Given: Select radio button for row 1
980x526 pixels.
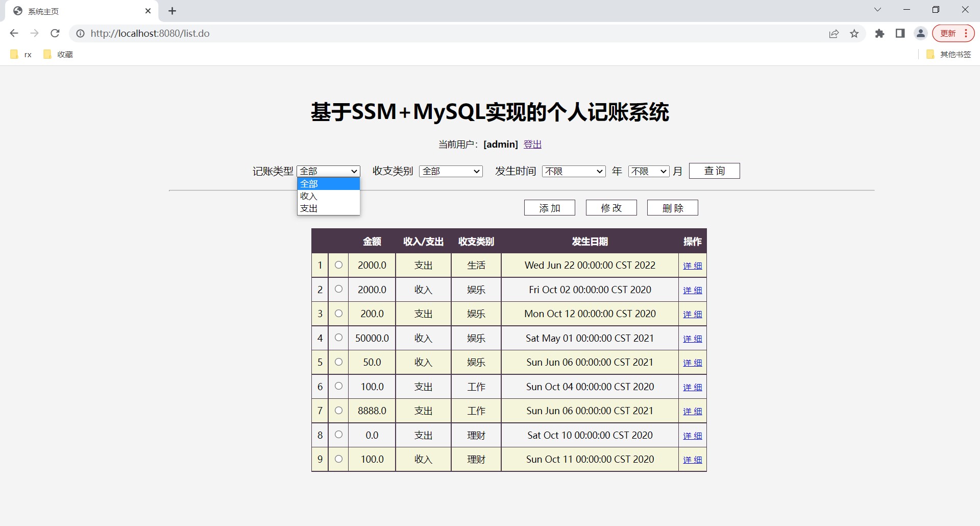Looking at the screenshot, I should (x=338, y=265).
